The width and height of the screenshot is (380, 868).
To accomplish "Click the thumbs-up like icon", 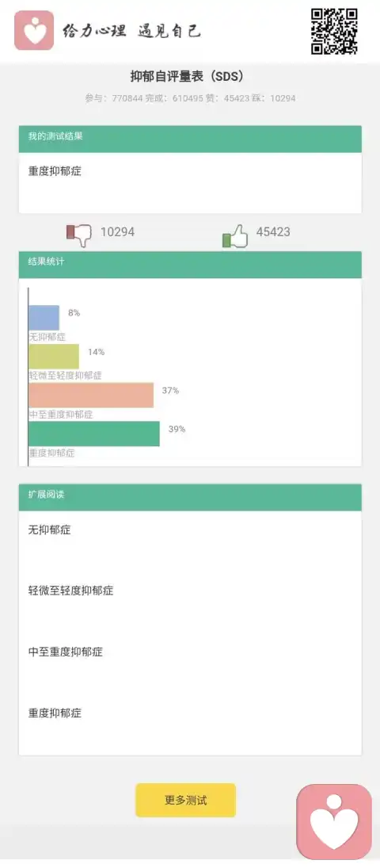I will (235, 235).
